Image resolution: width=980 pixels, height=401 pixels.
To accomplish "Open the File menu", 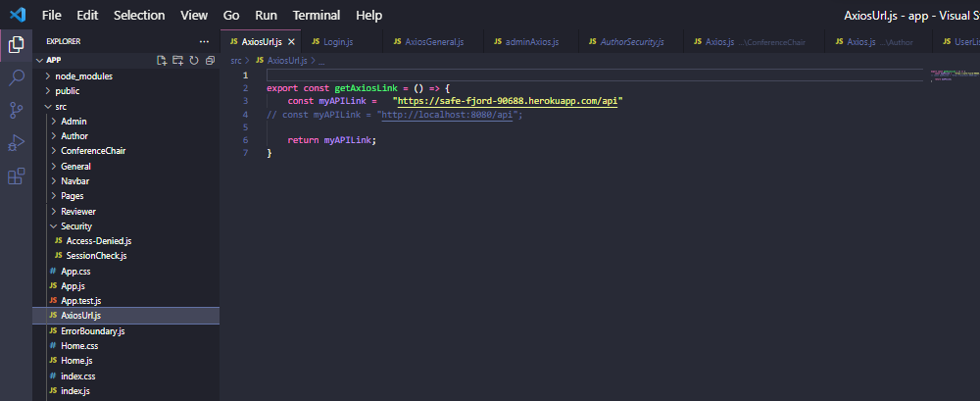I will point(52,15).
